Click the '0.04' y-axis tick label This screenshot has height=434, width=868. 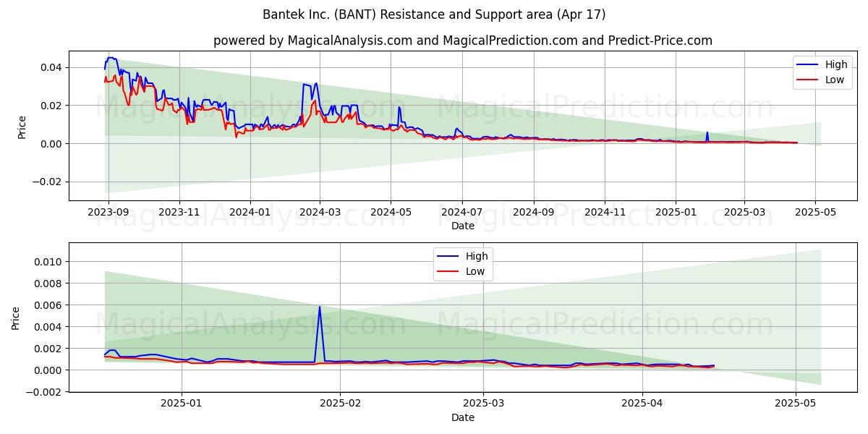pyautogui.click(x=52, y=67)
